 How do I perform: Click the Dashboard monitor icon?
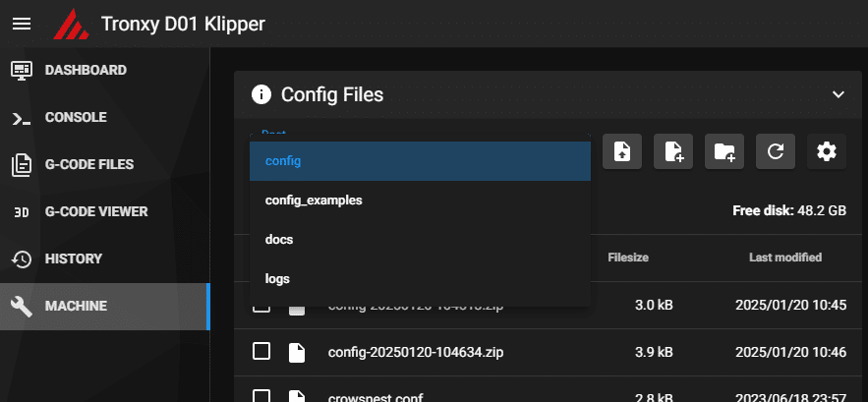tap(22, 71)
